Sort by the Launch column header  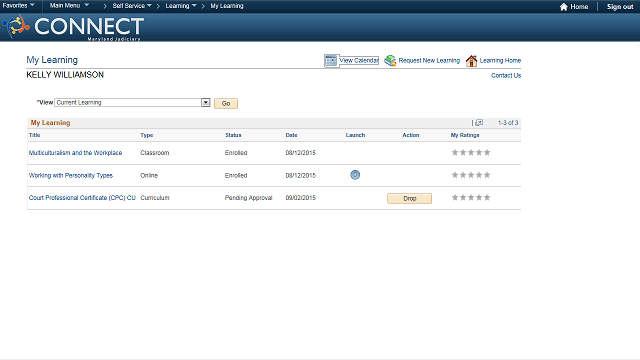(x=355, y=135)
